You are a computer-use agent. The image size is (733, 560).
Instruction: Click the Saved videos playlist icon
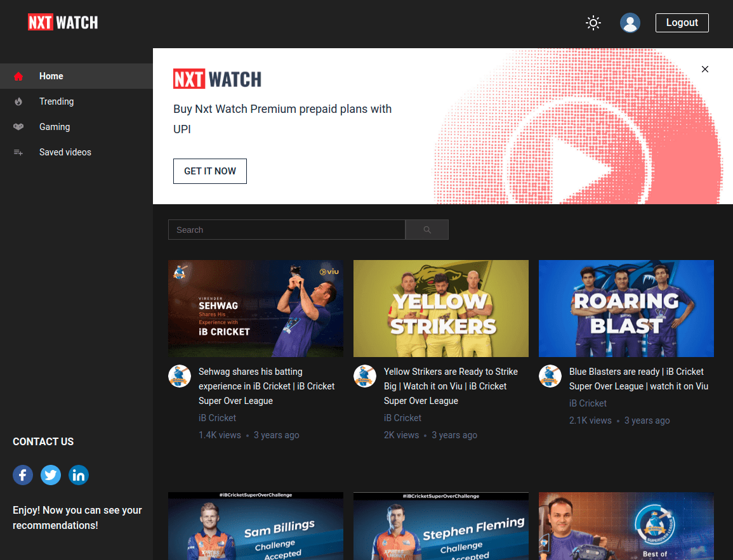point(18,152)
